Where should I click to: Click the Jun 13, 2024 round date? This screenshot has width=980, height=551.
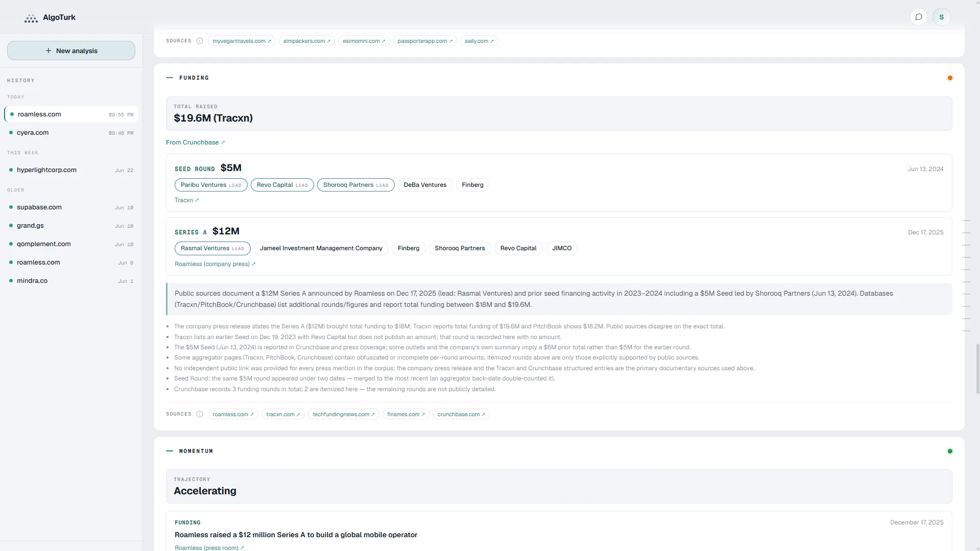click(x=925, y=169)
